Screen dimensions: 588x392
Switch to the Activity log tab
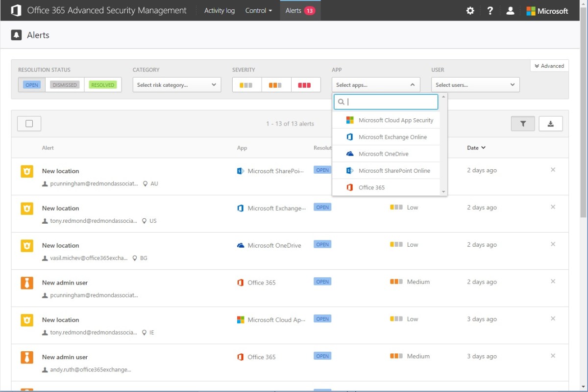(219, 10)
